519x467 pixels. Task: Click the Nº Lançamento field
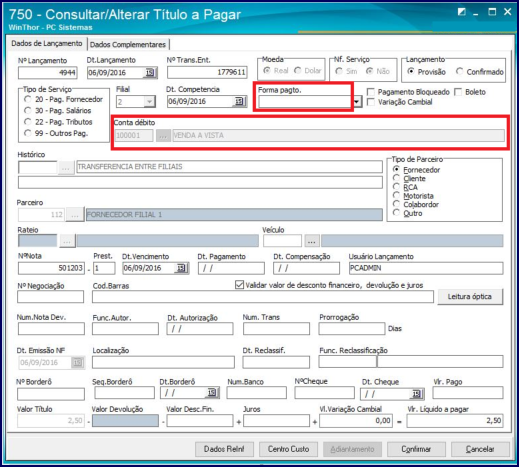click(48, 73)
